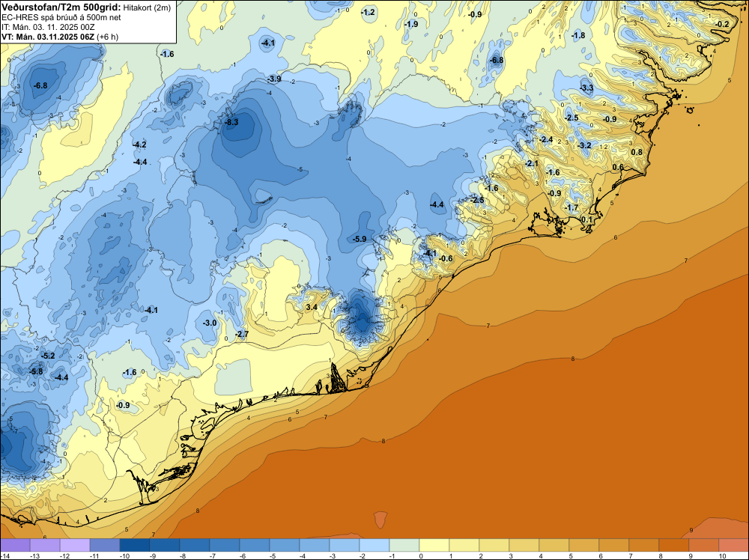Click the -2.7 temperature label
Viewport: 749px width, 560px height.
[x=242, y=334]
